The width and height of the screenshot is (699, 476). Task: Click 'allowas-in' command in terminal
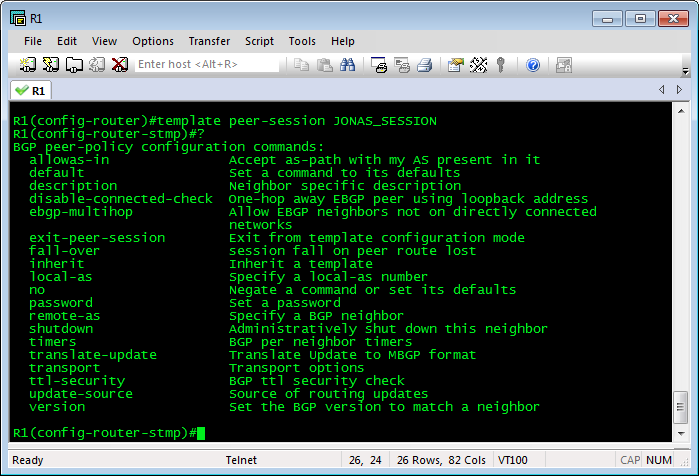(x=69, y=160)
